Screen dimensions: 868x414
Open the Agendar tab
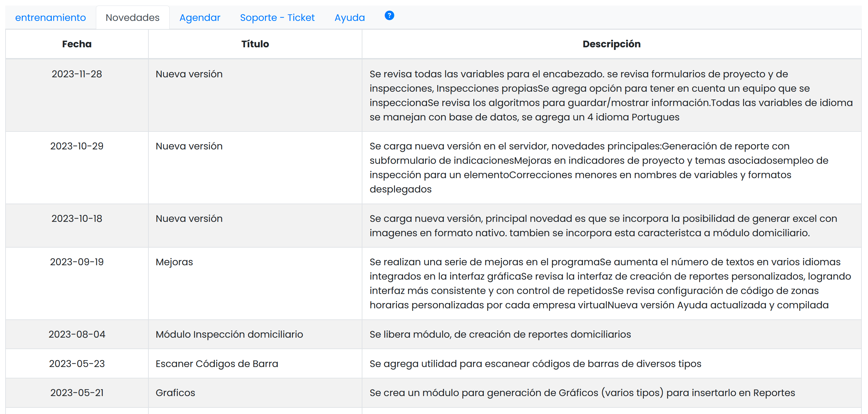pos(200,18)
